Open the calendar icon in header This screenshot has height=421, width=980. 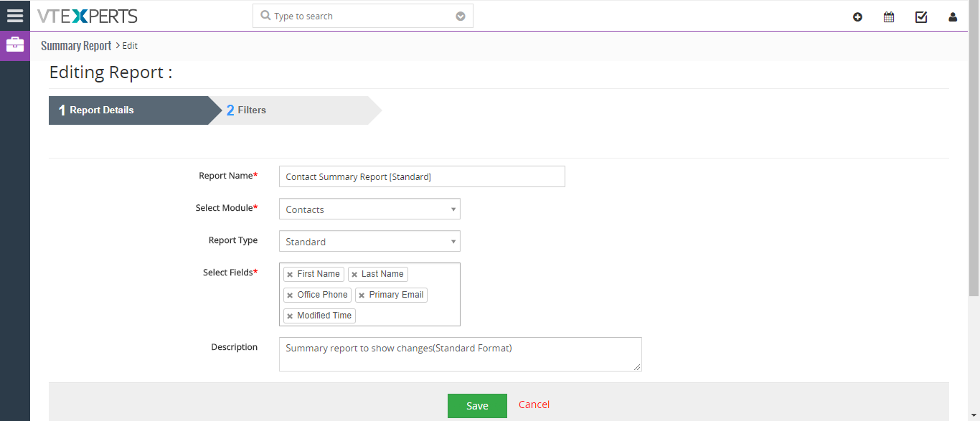pos(889,17)
